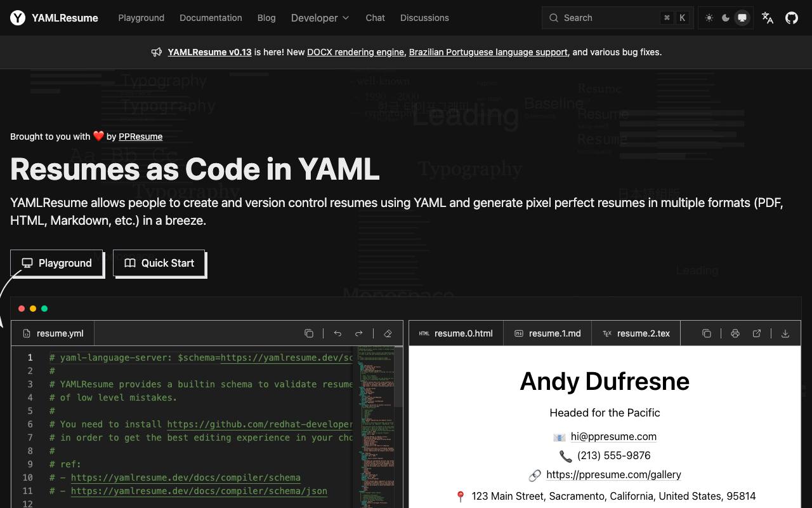The width and height of the screenshot is (812, 508).
Task: Click line number 5 in the editor gutter
Action: click(29, 411)
